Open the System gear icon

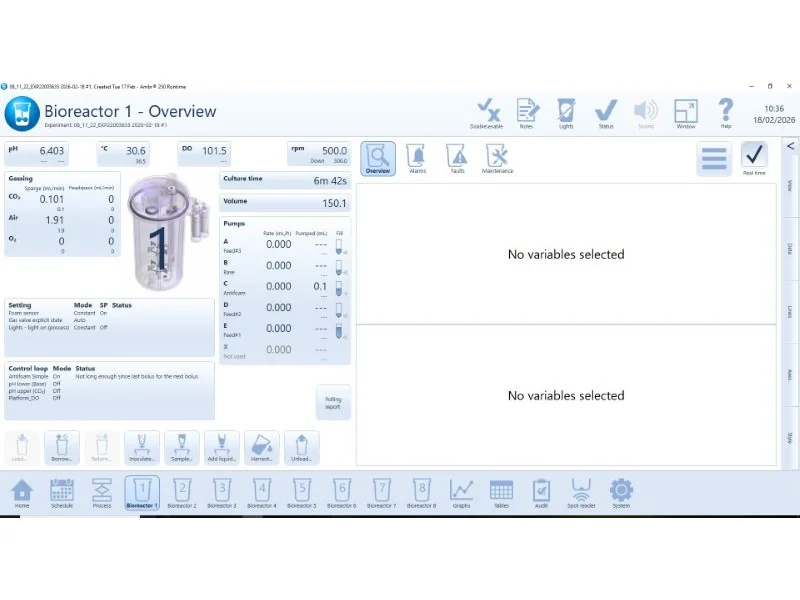tap(621, 493)
